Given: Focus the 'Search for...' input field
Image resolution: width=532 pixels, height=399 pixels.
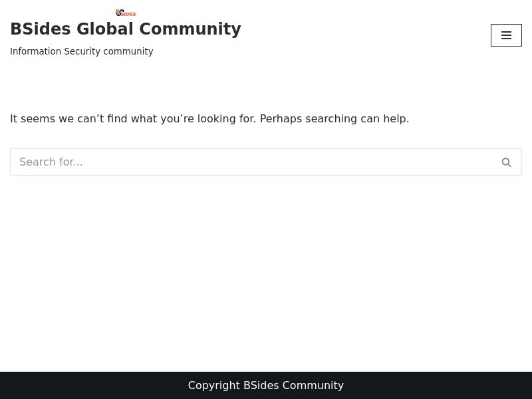Looking at the screenshot, I should pos(253,162).
